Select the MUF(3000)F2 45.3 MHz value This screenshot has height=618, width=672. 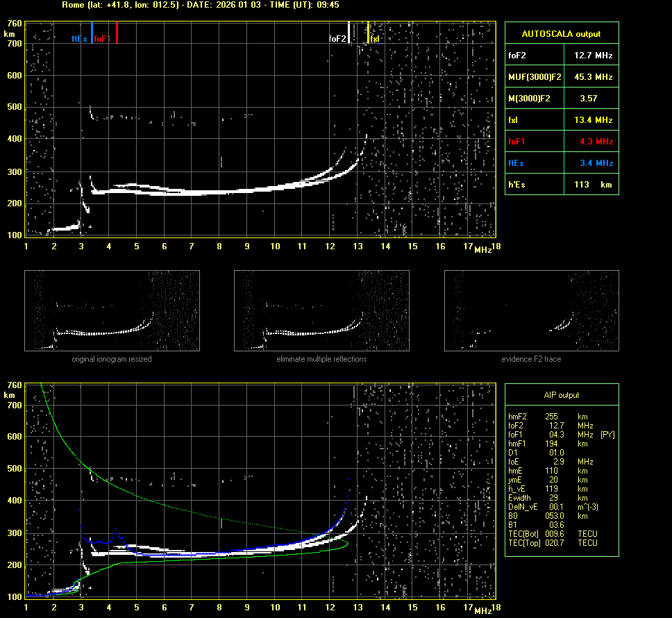point(593,76)
